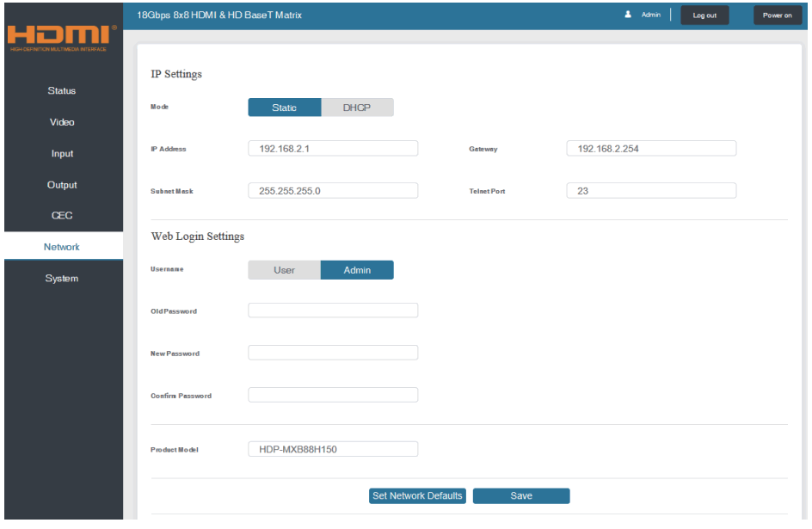The width and height of the screenshot is (812, 529).
Task: Open the System settings page
Action: pos(61,278)
